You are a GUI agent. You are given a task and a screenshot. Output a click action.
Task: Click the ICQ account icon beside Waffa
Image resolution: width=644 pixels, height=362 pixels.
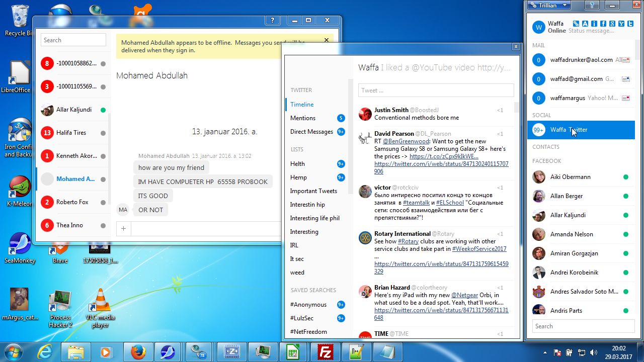(594, 24)
